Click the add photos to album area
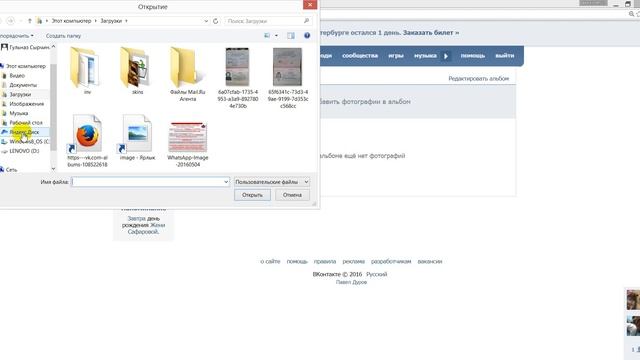 (417, 102)
